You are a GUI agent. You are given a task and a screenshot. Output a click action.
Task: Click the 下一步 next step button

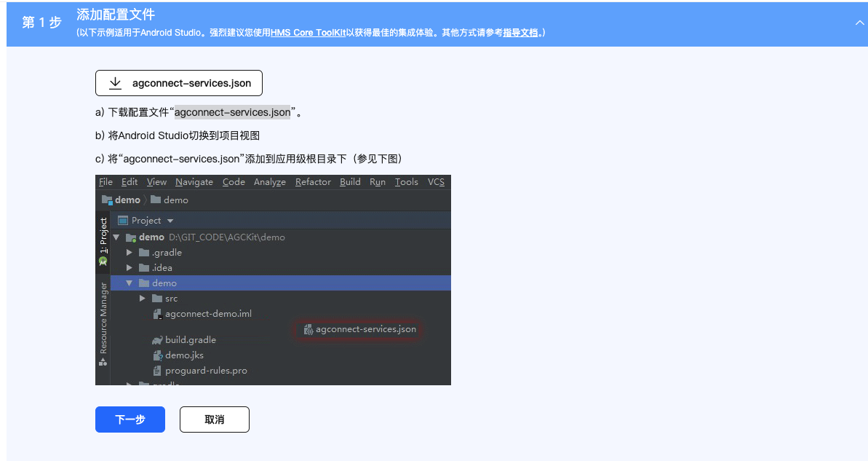130,419
